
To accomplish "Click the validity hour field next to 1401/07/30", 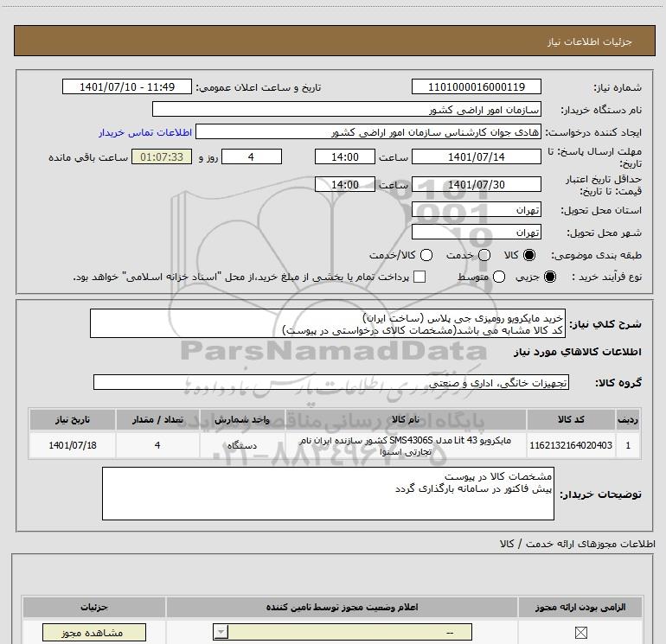I will 345,184.
